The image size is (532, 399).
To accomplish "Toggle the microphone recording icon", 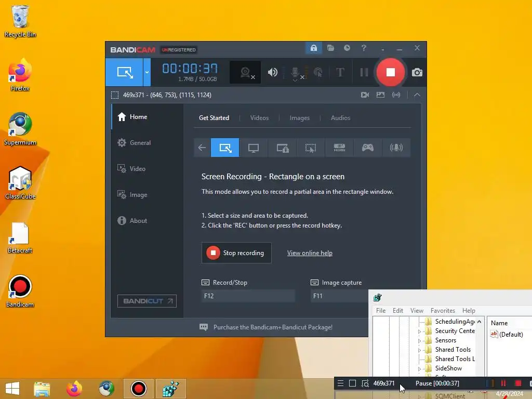I will tap(295, 73).
